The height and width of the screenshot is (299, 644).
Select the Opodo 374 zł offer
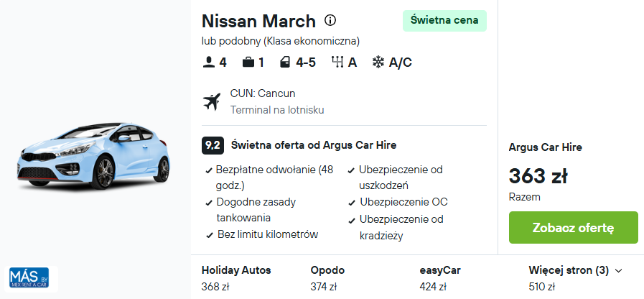tap(327, 278)
